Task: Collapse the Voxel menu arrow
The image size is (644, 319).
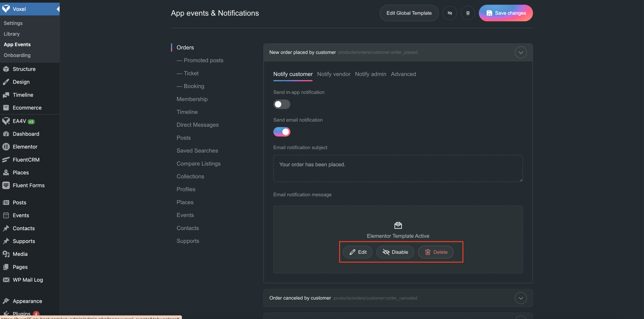Action: (58, 9)
